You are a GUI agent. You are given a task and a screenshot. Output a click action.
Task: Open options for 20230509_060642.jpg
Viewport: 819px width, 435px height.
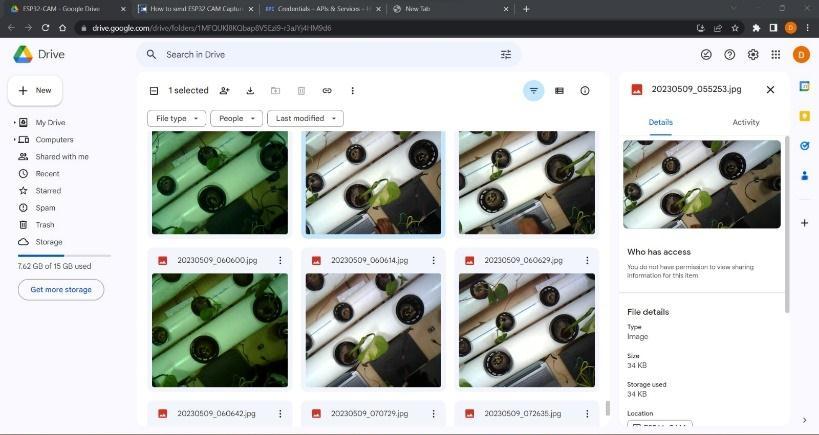[280, 414]
